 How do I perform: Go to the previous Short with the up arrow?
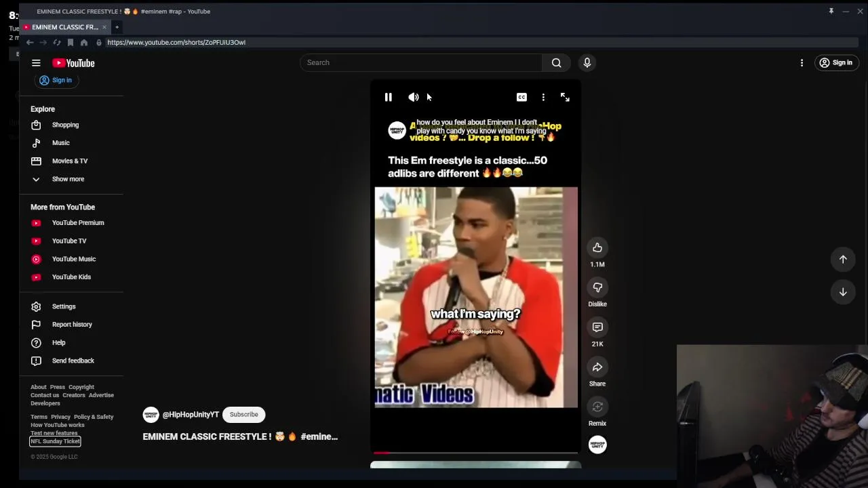(x=843, y=259)
